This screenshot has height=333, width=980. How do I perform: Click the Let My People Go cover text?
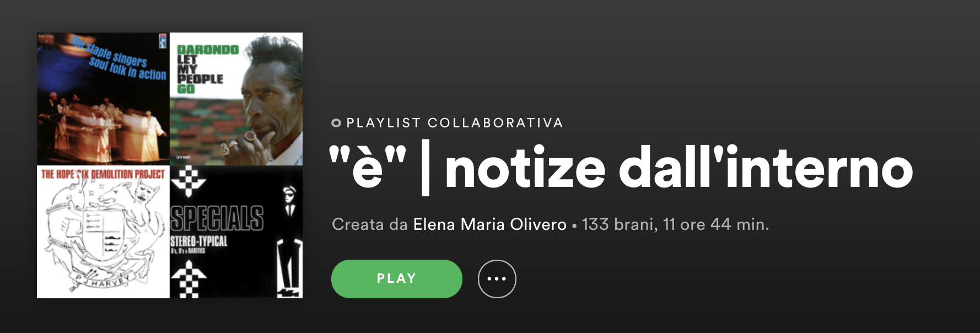click(200, 74)
